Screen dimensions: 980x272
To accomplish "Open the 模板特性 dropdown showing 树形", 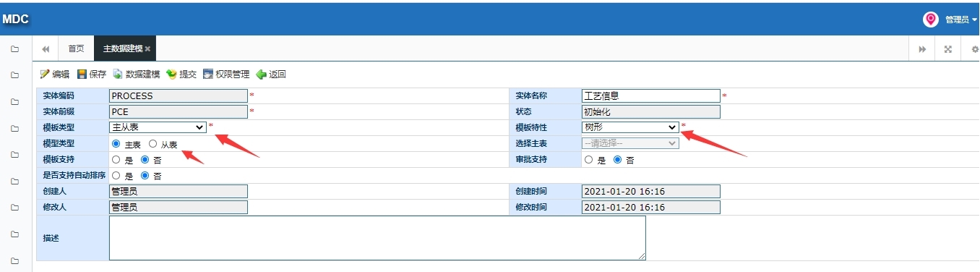I will [x=630, y=127].
